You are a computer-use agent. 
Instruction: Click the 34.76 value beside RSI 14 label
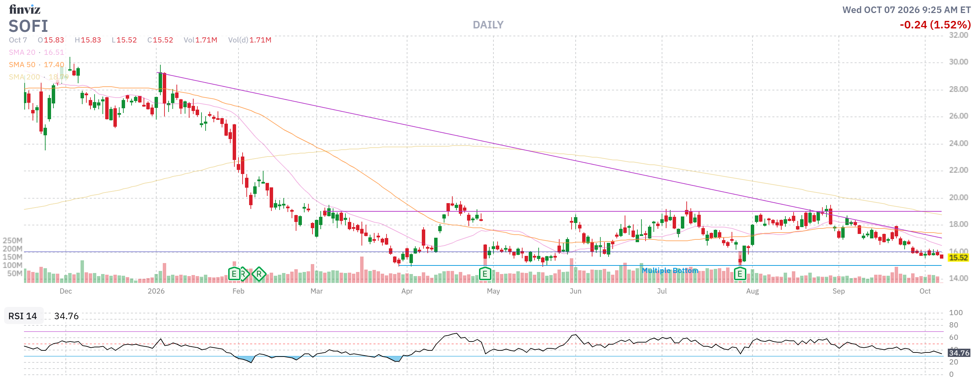pos(66,316)
